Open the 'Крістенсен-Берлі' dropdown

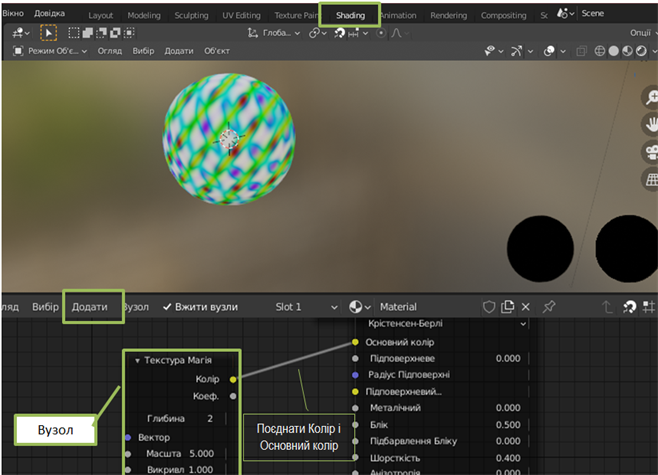(443, 324)
